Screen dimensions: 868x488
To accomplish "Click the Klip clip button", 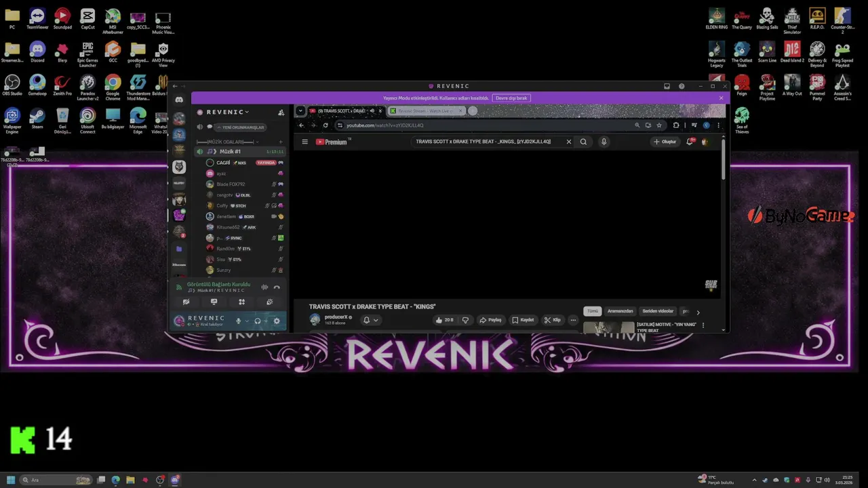I will click(x=553, y=320).
